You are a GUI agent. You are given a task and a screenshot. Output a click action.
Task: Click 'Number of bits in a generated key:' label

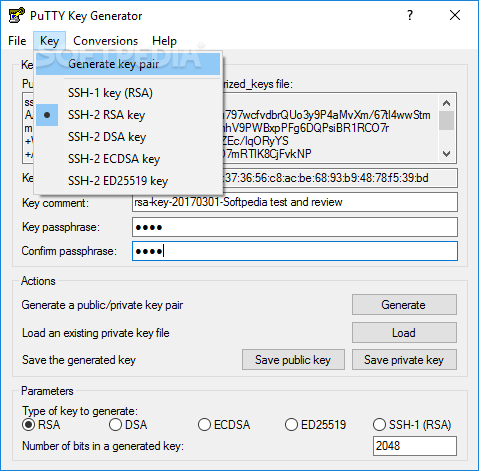tap(103, 446)
